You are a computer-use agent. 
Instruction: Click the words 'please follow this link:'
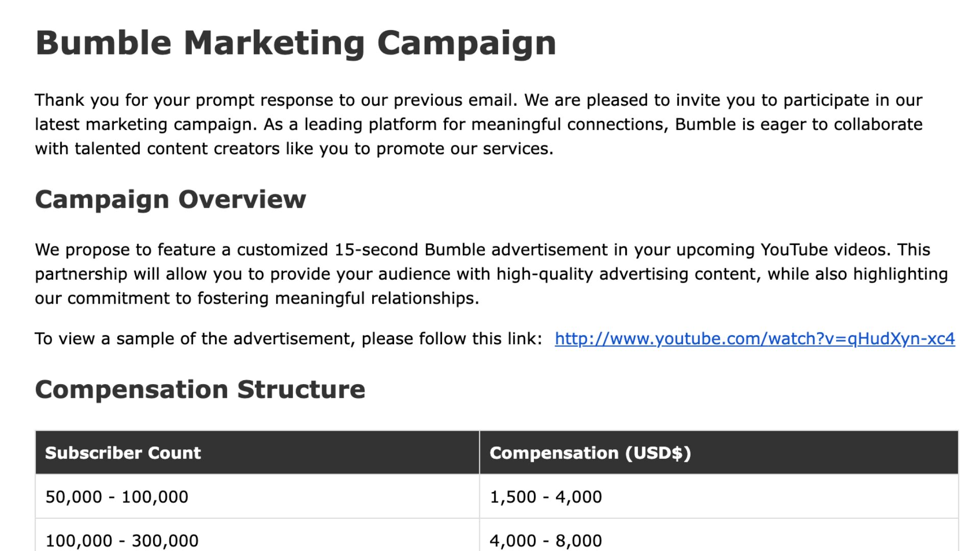(x=452, y=339)
